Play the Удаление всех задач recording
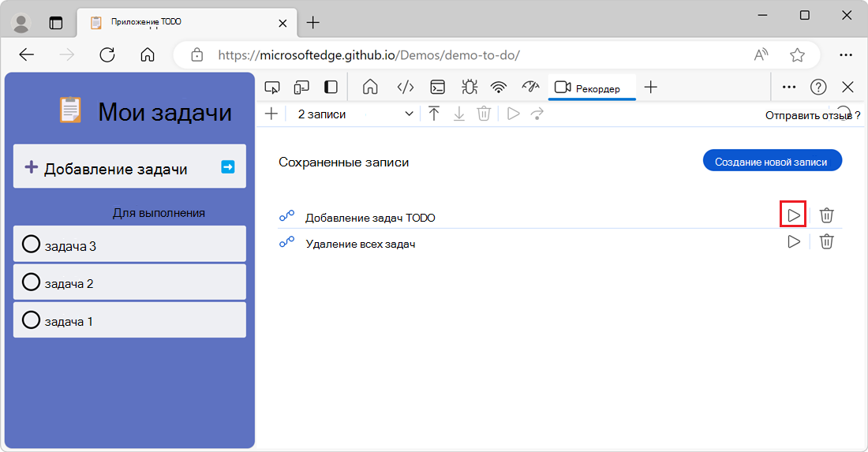 pos(793,241)
